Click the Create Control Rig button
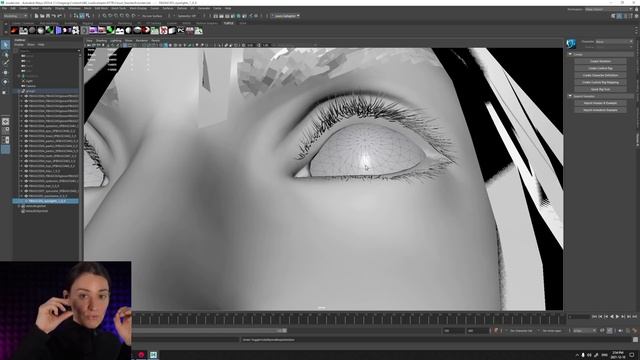 tap(600, 68)
